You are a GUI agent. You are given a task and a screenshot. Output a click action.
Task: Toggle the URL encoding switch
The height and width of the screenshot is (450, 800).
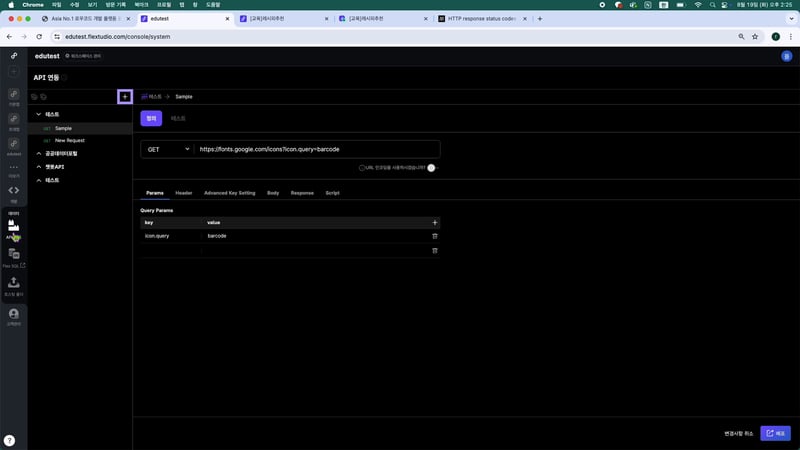pos(433,168)
